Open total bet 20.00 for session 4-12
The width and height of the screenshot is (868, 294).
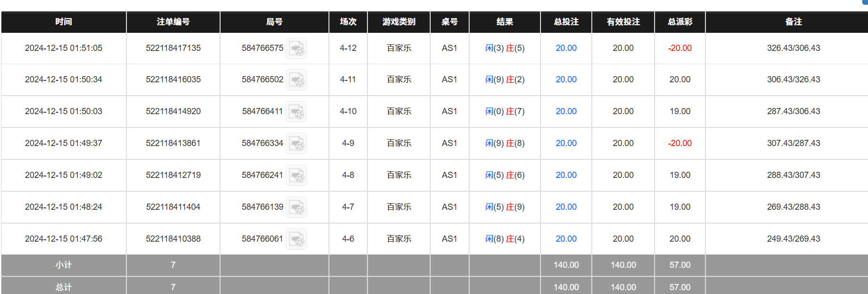566,48
